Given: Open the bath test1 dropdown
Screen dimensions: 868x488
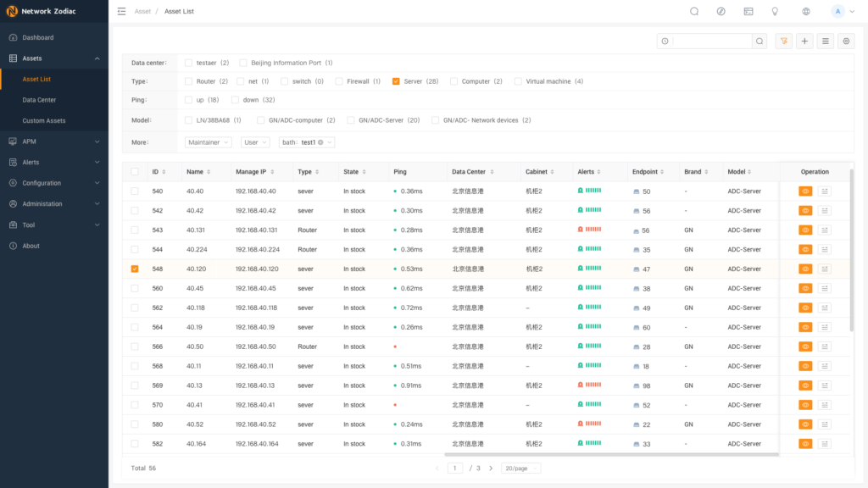Looking at the screenshot, I should [x=307, y=142].
